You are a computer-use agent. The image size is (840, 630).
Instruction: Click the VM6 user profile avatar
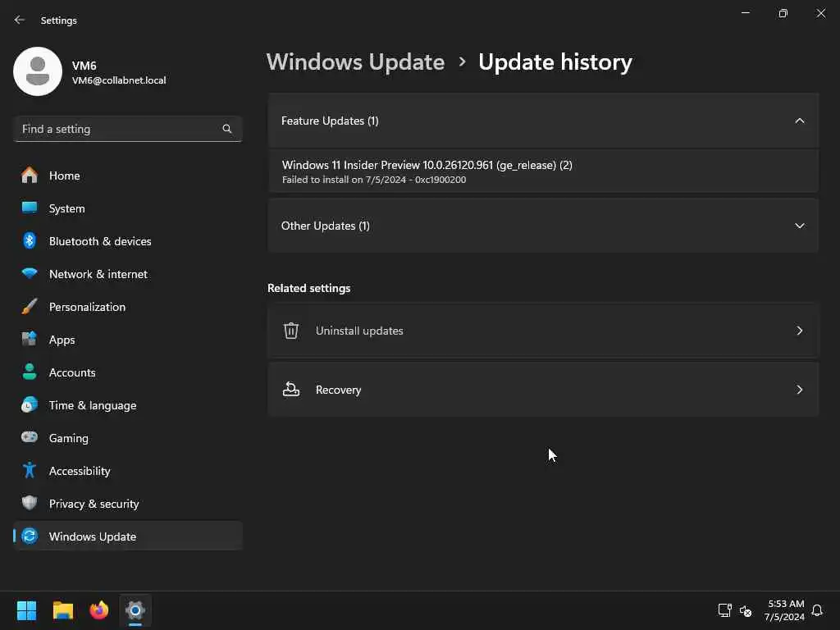(38, 71)
